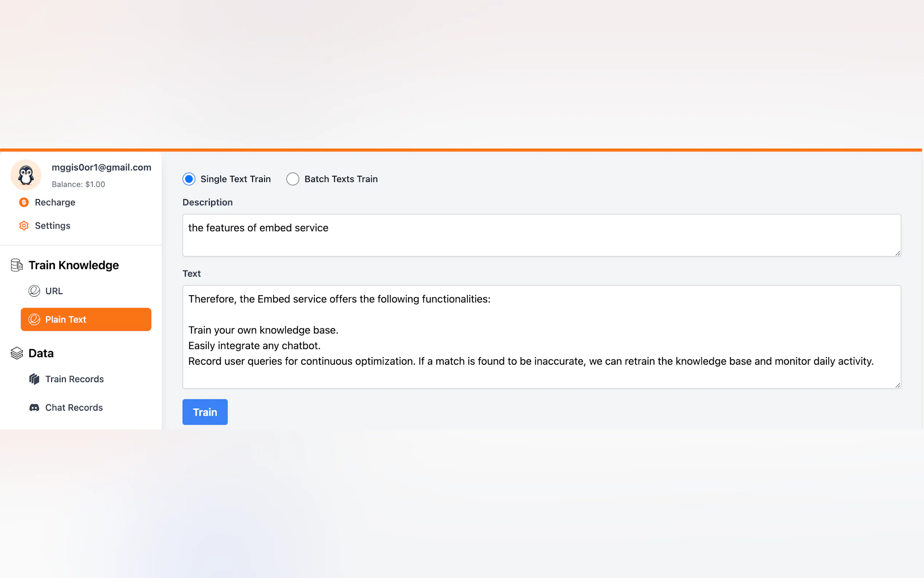
Task: Click the Data layers stack icon
Action: point(17,353)
